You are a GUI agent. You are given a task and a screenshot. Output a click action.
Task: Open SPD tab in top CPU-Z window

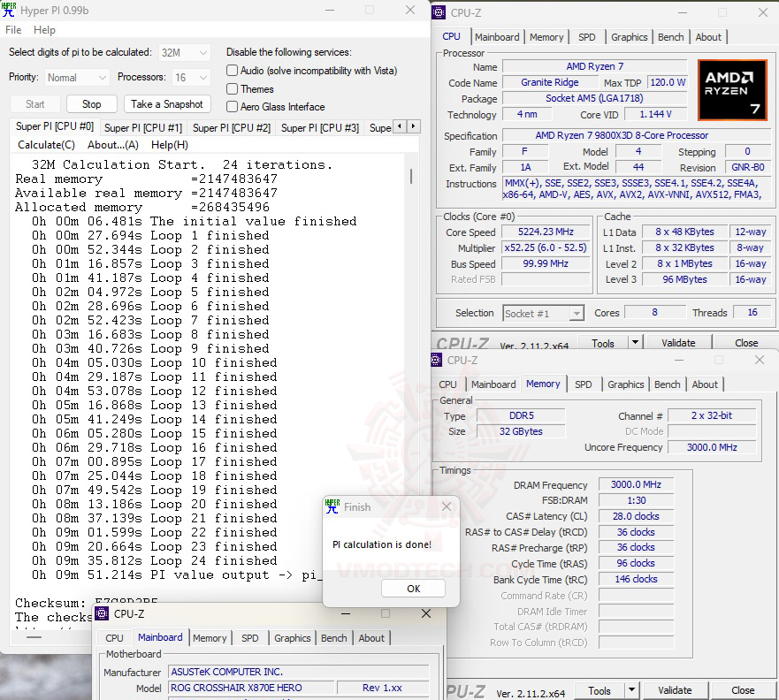[587, 37]
